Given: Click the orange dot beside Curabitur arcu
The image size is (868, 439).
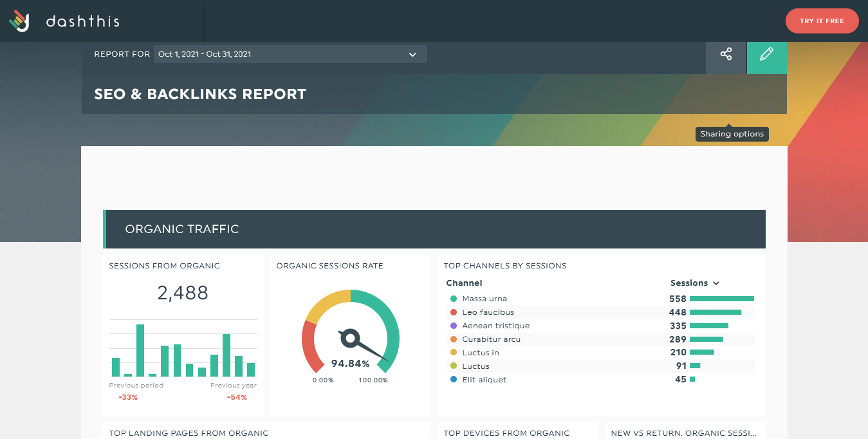Looking at the screenshot, I should tap(454, 339).
